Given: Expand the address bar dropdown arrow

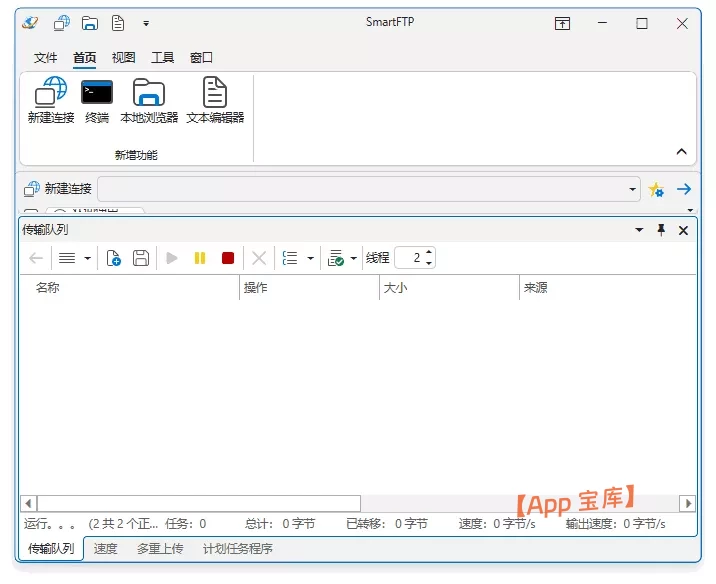Looking at the screenshot, I should point(633,189).
